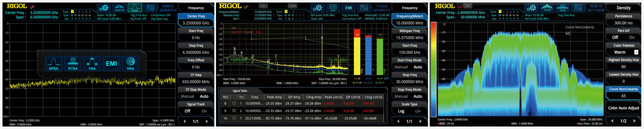The height and width of the screenshot is (129, 644).
Task: Click the Peak Amp column header
Action: coord(274,97)
